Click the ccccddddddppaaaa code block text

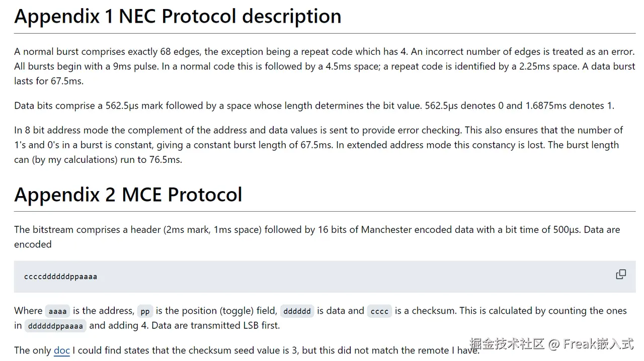[60, 277]
